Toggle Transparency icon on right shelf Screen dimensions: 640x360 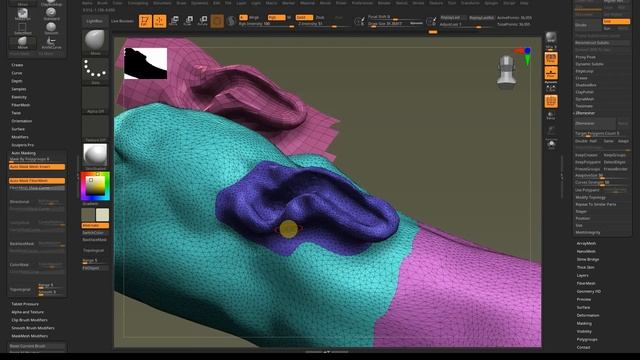pos(551,116)
